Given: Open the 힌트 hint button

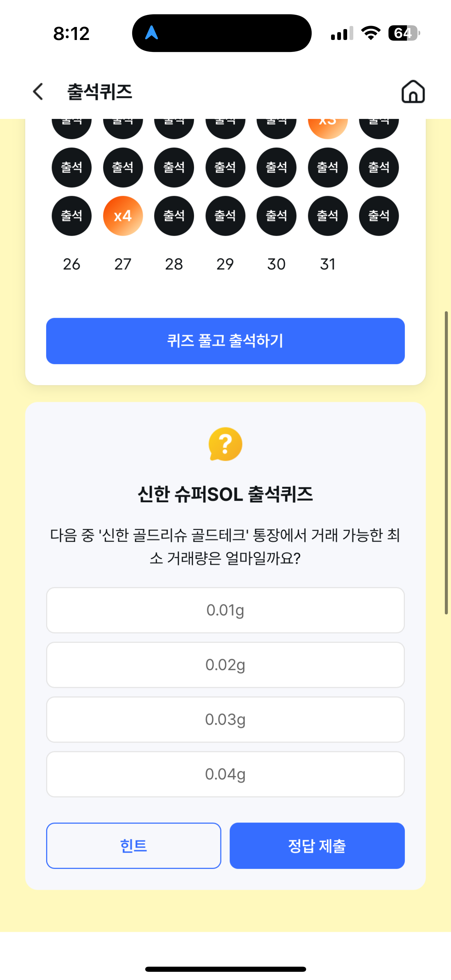Looking at the screenshot, I should point(134,846).
